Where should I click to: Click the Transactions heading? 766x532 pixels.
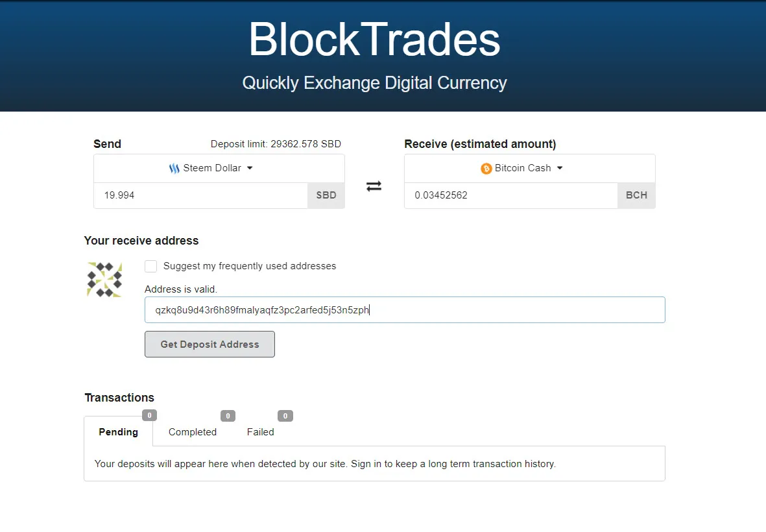click(119, 398)
